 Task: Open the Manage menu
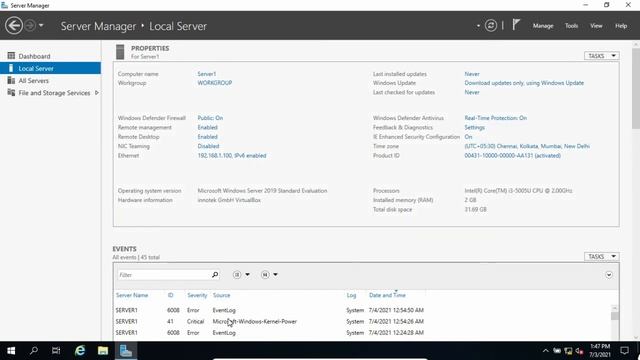pyautogui.click(x=543, y=26)
